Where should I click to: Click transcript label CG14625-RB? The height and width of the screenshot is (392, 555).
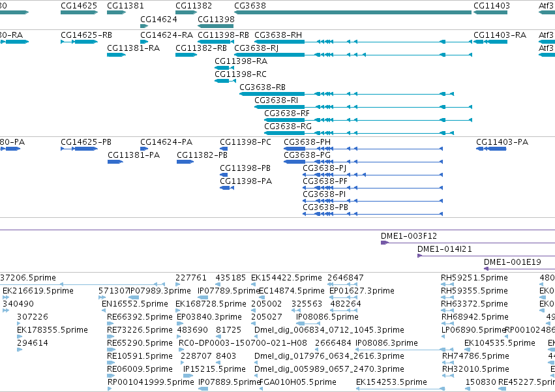[86, 35]
